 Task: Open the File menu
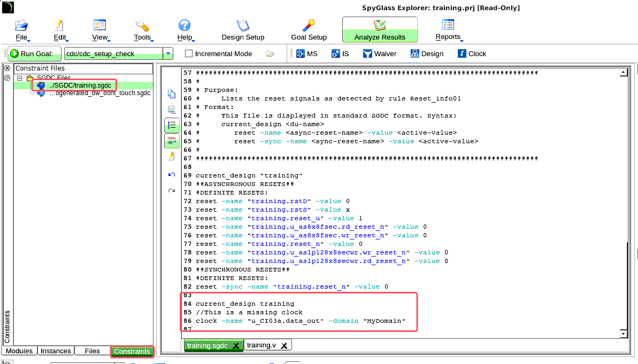point(21,30)
